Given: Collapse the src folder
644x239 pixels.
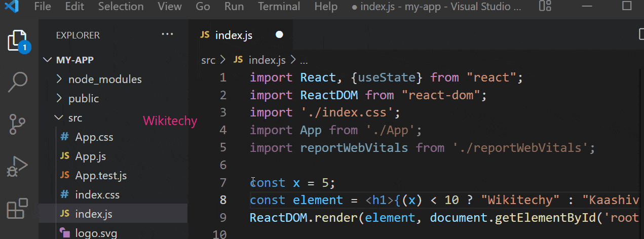Looking at the screenshot, I should (75, 118).
